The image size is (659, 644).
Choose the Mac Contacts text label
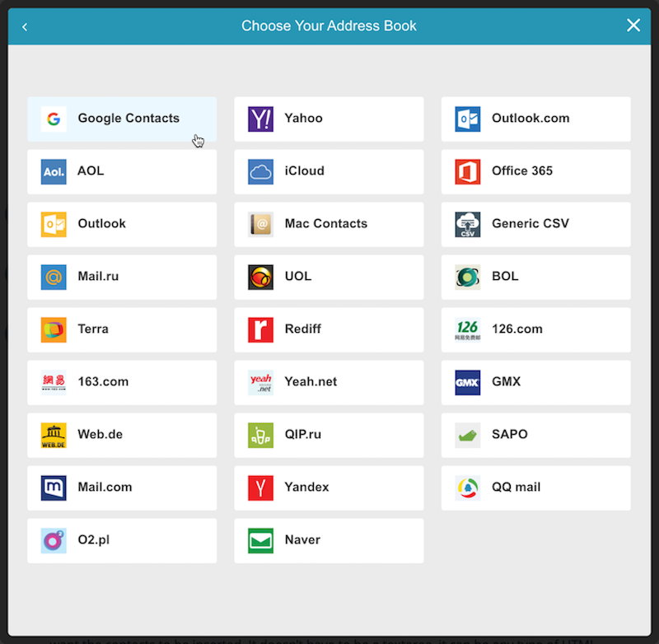[x=325, y=223]
